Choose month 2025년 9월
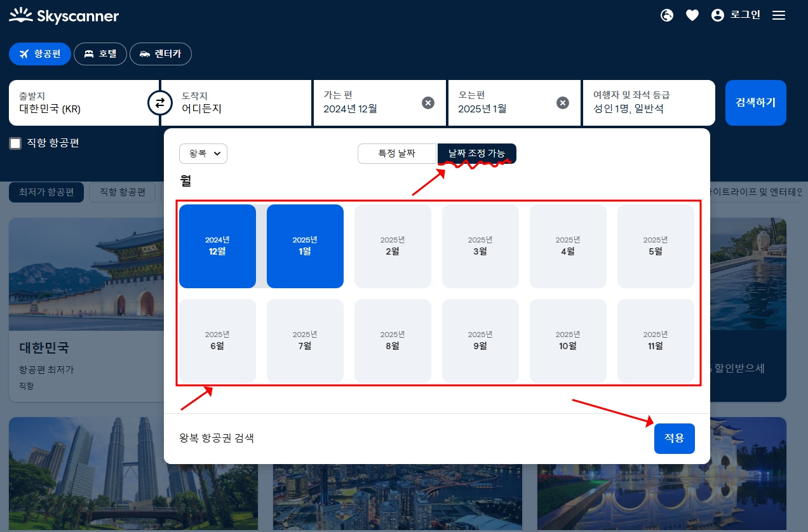Screen dimensions: 808x532 [x=480, y=341]
